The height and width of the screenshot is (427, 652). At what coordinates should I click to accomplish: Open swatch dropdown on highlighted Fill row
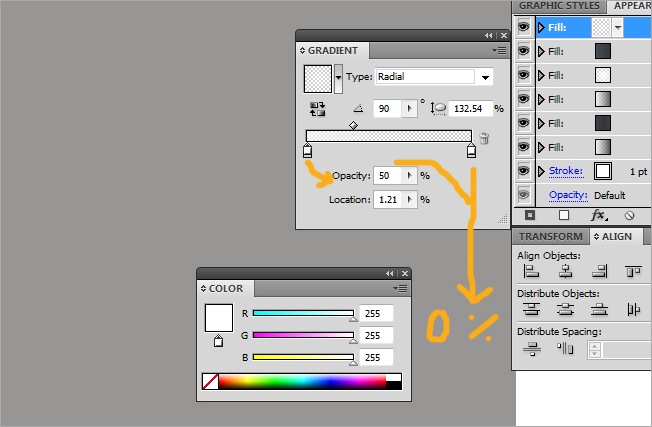618,27
